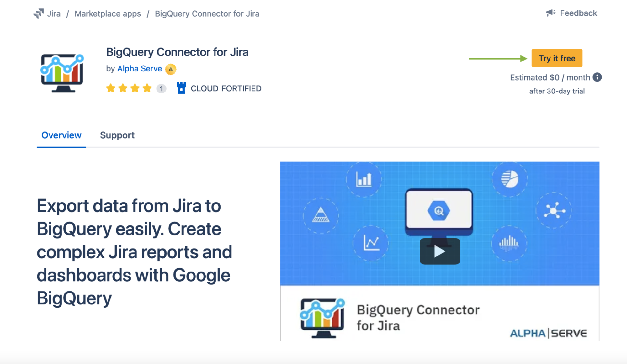Click the Try it free button
The width and height of the screenshot is (627, 364).
coord(557,58)
